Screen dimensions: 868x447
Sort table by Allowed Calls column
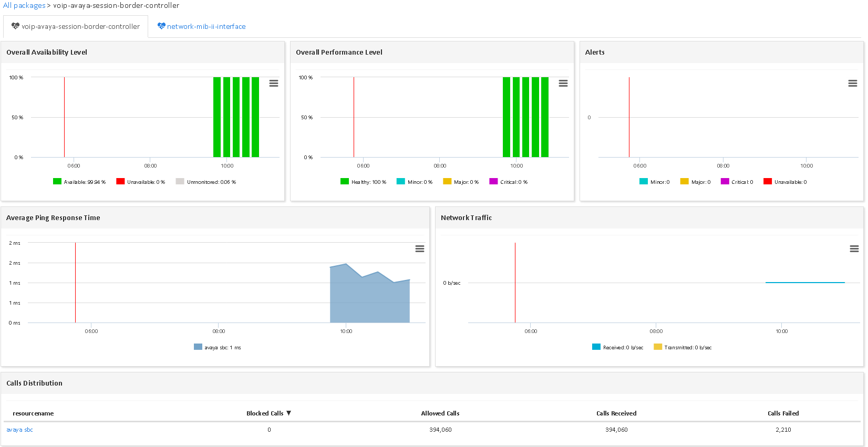(440, 413)
